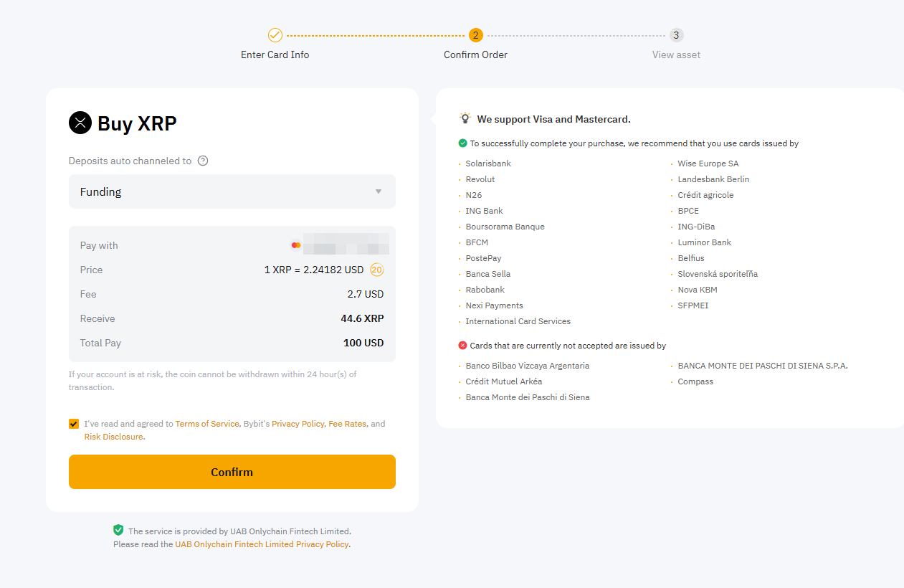Click the red cross not-accepted cards icon
The image size is (904, 588).
tap(462, 346)
